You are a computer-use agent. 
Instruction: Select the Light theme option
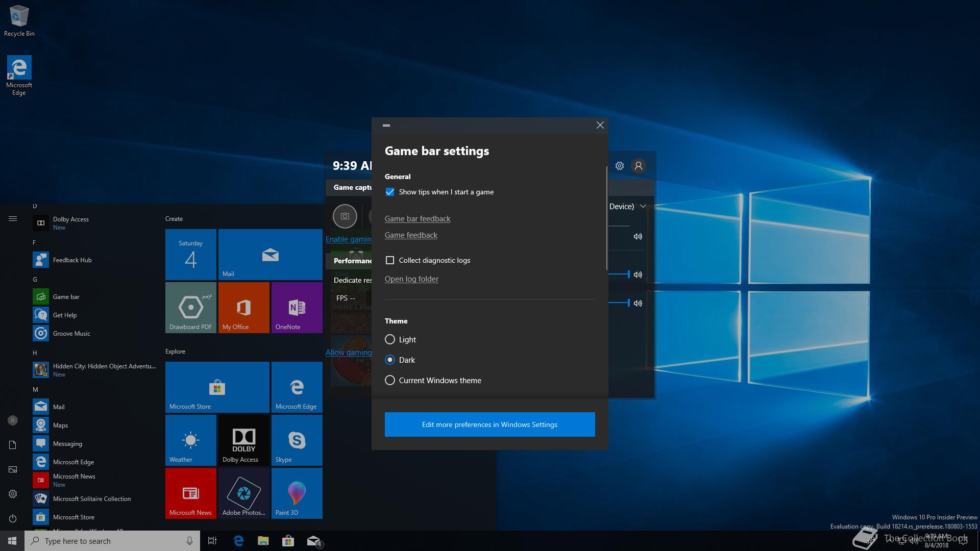390,339
